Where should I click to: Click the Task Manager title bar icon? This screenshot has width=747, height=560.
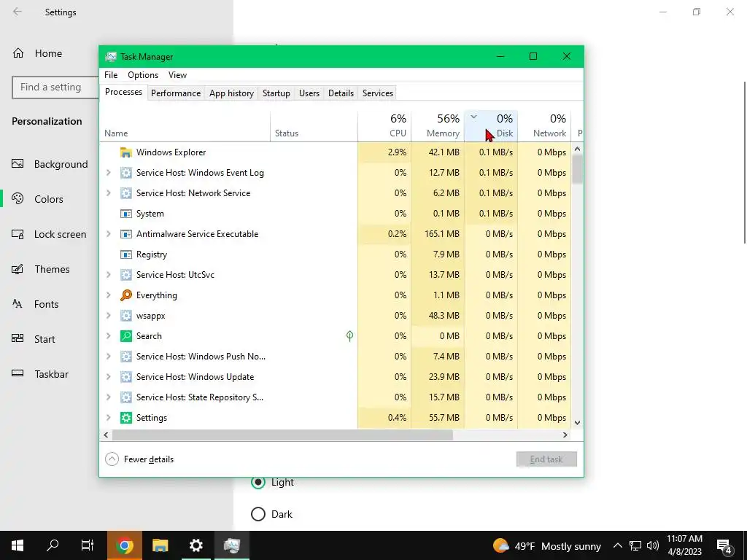[111, 57]
